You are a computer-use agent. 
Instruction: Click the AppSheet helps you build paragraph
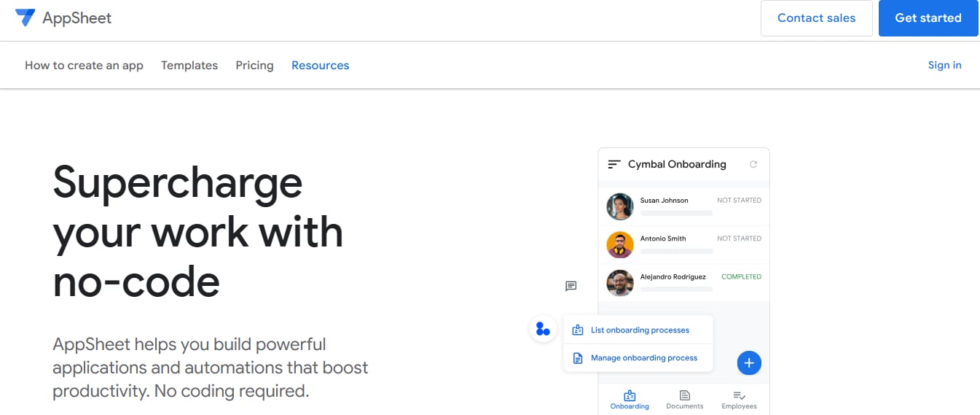(x=211, y=368)
